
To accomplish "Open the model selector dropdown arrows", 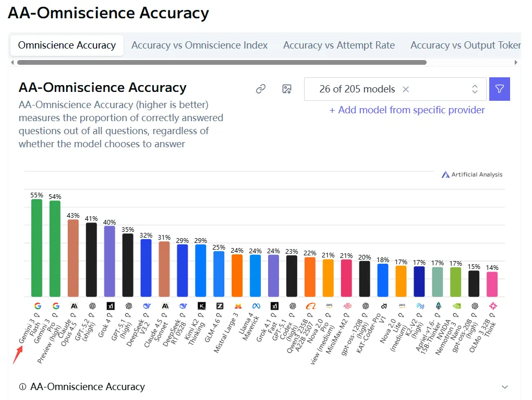I will tap(475, 89).
